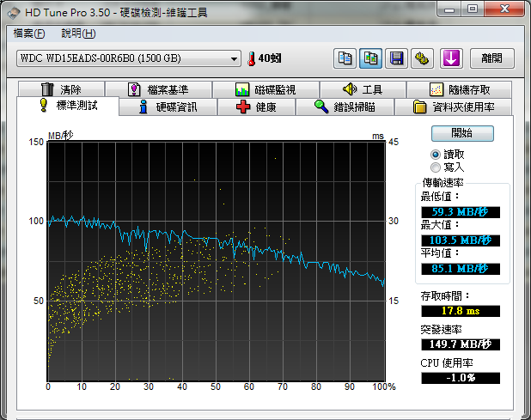Close the HD Tune Pro window
Image resolution: width=531 pixels, height=420 pixels.
point(504,9)
